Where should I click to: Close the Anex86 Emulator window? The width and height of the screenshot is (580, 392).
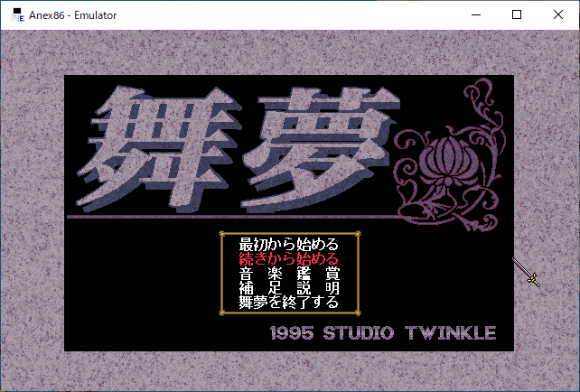558,14
